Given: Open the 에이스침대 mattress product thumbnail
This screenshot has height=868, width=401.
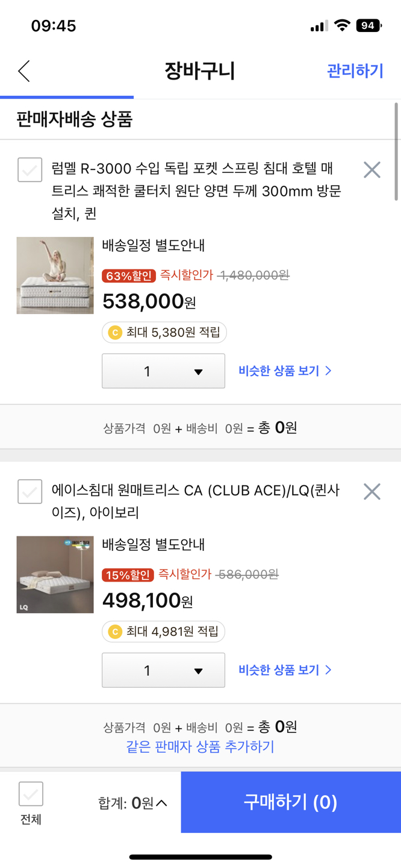Looking at the screenshot, I should (x=55, y=574).
